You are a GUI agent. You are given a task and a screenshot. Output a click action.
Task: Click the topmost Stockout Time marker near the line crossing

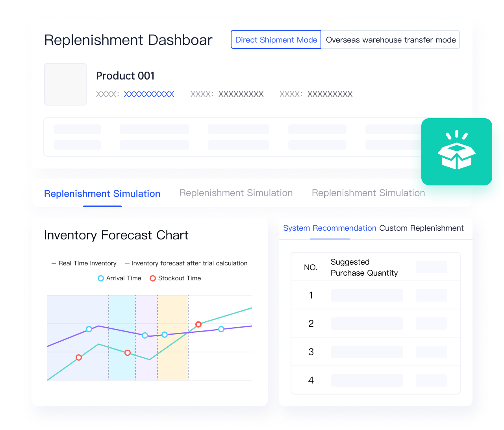coord(198,324)
